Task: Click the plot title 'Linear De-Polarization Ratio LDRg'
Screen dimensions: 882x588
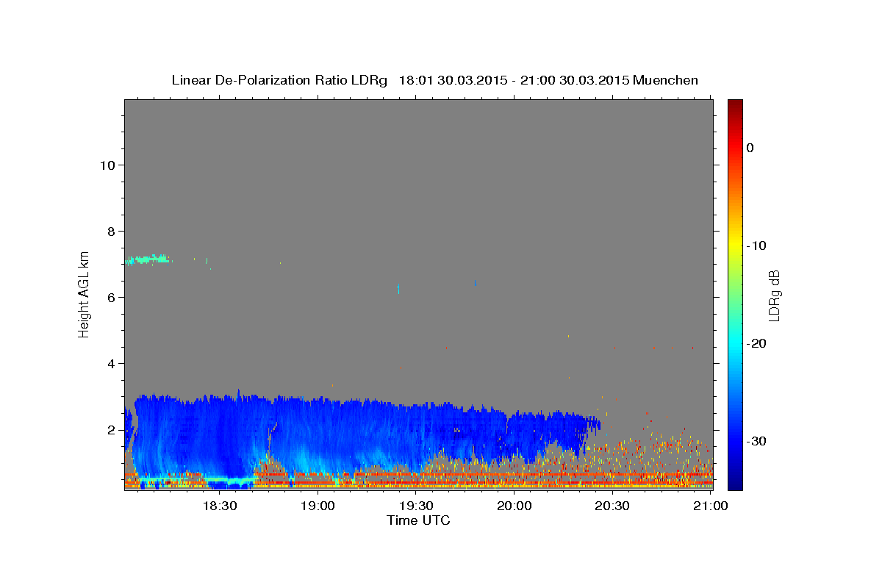Action: (x=279, y=80)
